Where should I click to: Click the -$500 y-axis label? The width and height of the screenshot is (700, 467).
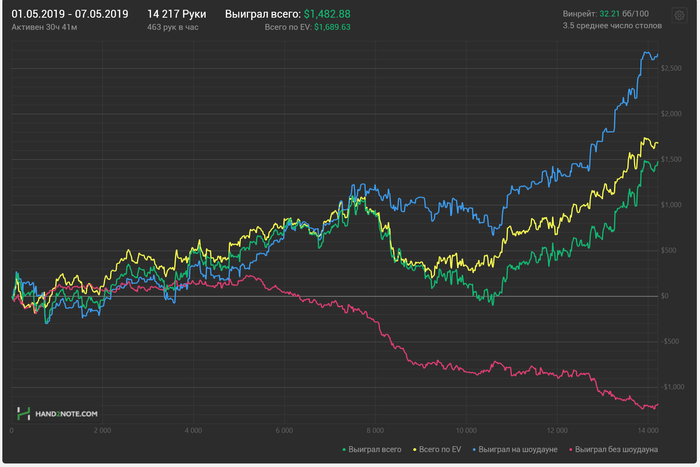670,342
